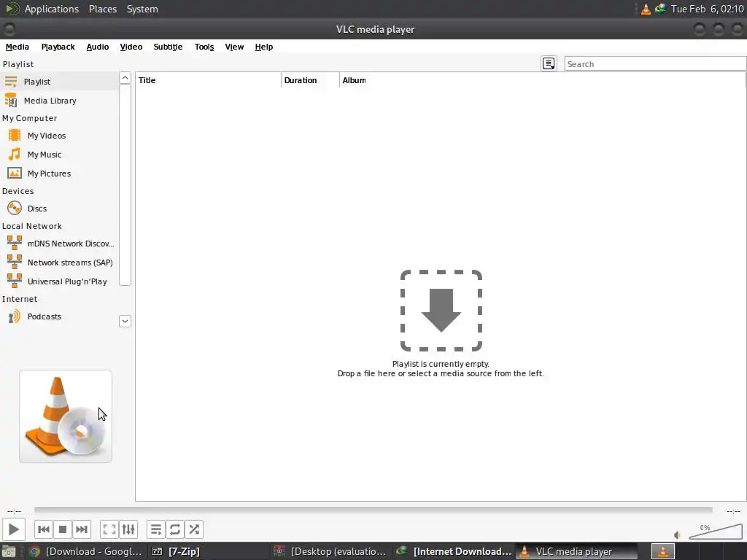Mute audio via speaker icon
The height and width of the screenshot is (560, 747).
[x=677, y=534]
